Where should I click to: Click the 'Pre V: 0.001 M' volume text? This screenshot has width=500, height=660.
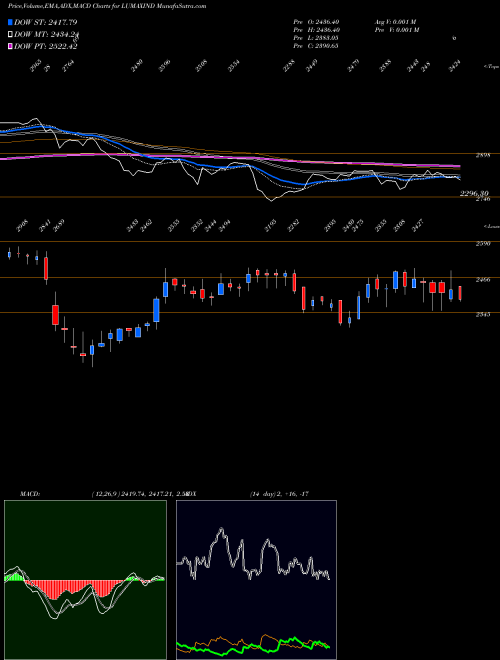tap(397, 30)
